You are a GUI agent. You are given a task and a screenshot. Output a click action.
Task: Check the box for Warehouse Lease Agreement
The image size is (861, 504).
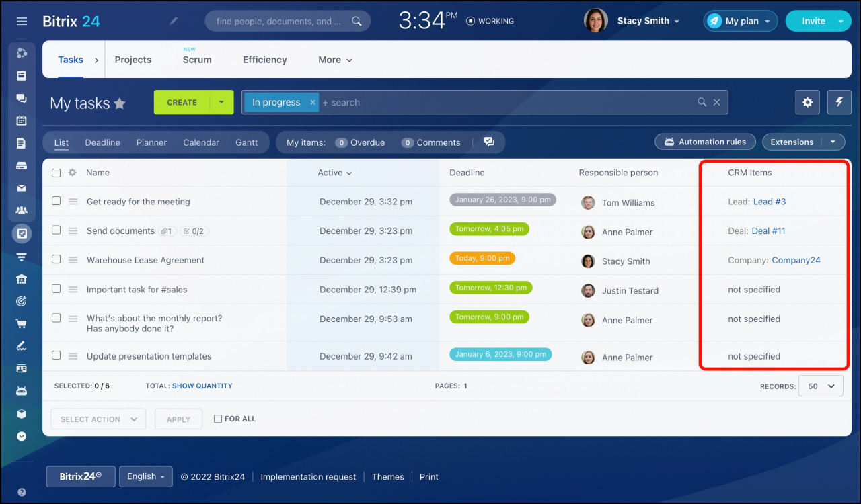(57, 259)
